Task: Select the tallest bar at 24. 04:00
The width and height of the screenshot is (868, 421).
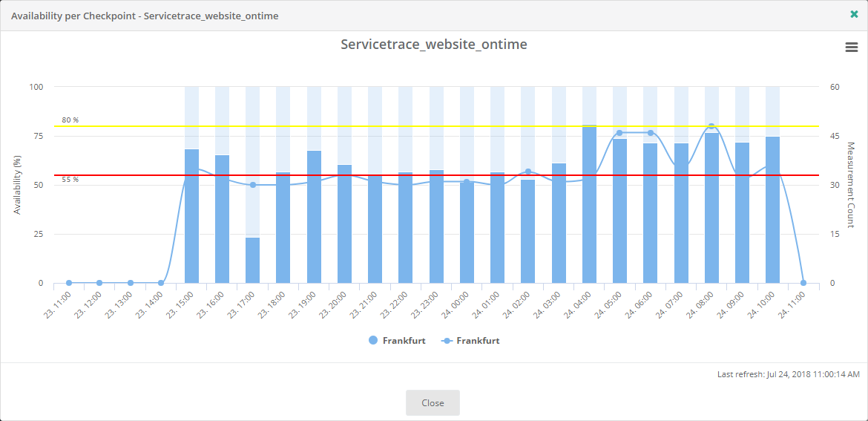Action: pos(589,204)
